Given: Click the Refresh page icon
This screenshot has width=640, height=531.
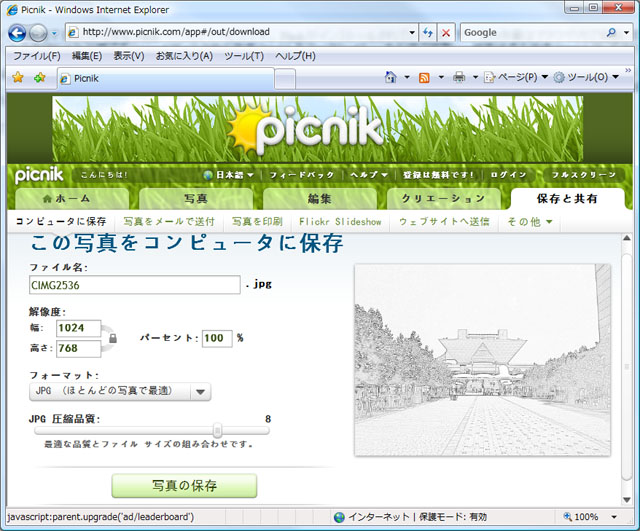Looking at the screenshot, I should click(428, 32).
